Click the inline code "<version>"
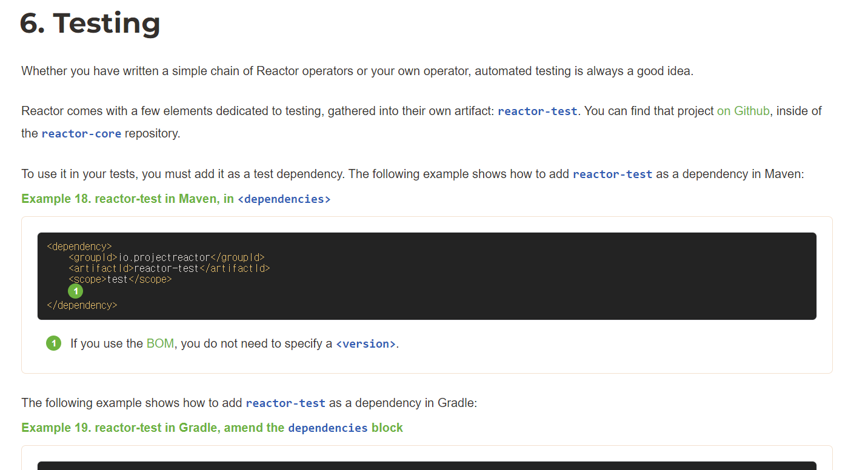Screen dimensions: 868x470 [366, 344]
